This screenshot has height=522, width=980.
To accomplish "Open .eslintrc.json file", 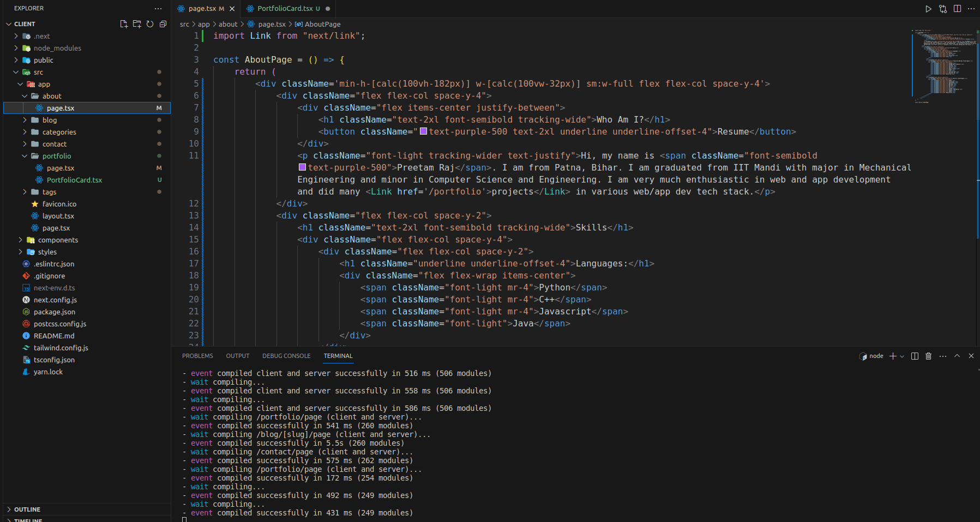I will pyautogui.click(x=53, y=264).
